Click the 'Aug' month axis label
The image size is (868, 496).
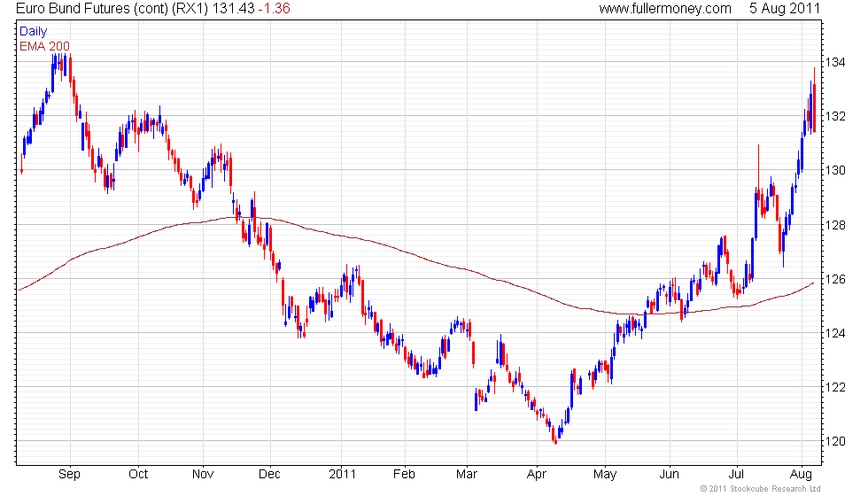(801, 475)
